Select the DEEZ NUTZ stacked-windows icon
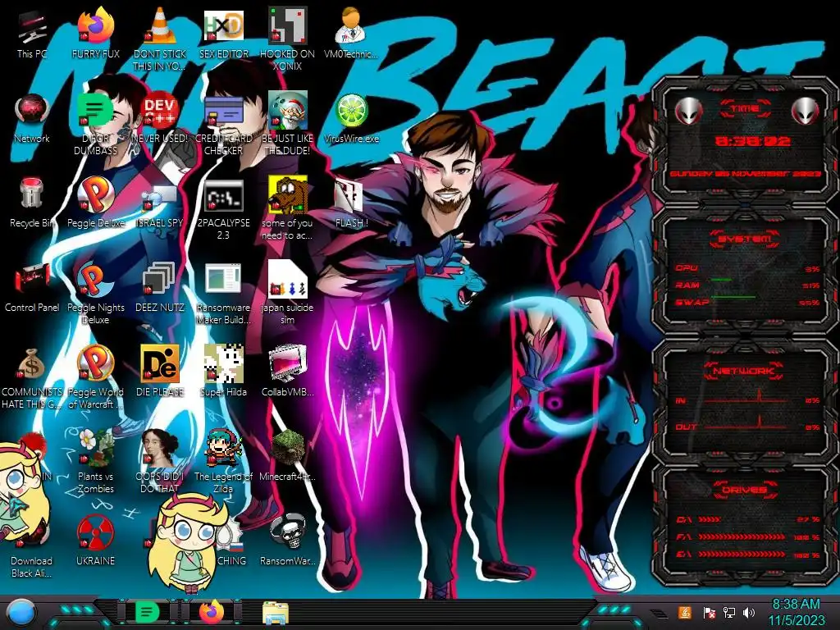The image size is (840, 630). pos(159,288)
